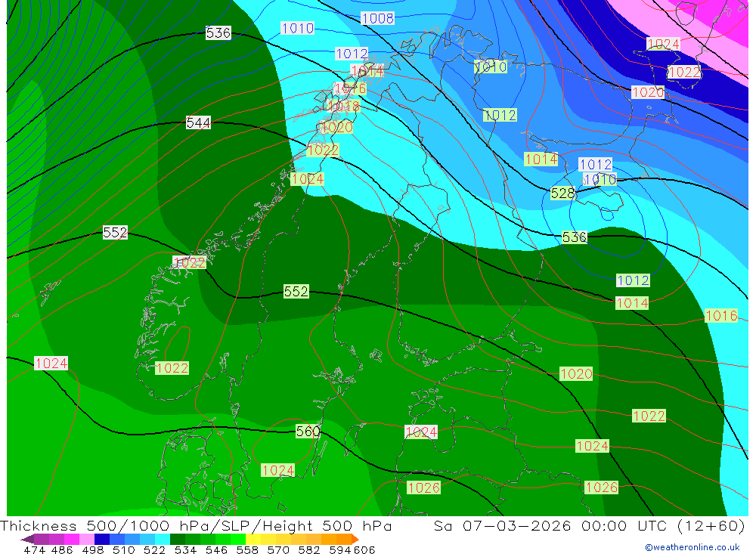Click the '1020' label in the lower right
Screen dimensions: 756x554
576,373
